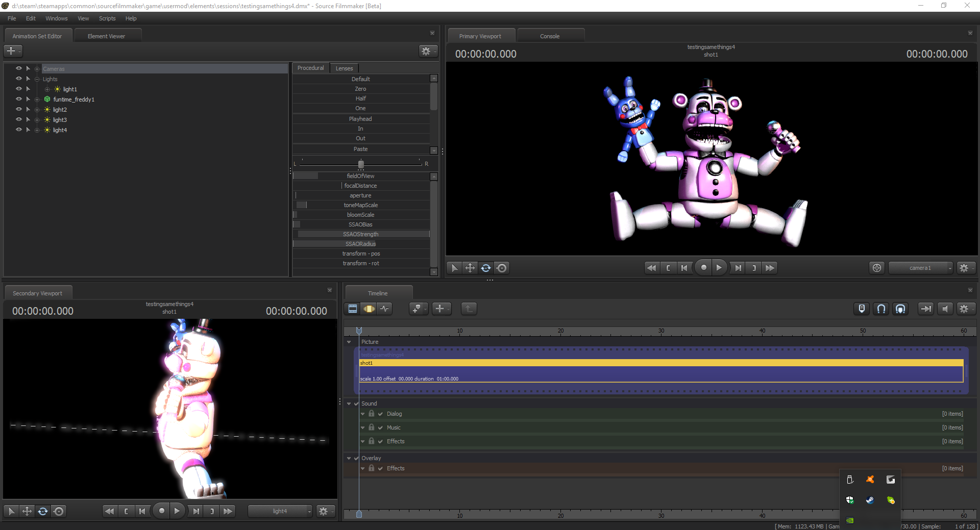980x530 pixels.
Task: Open the Windows menu
Action: [x=57, y=18]
